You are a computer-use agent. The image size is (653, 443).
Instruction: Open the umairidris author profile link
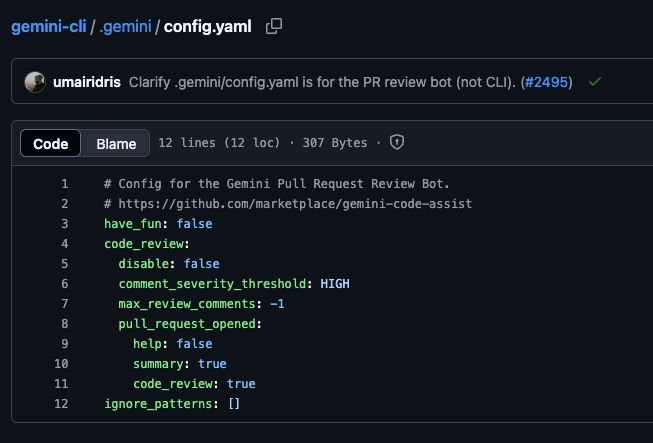(87, 82)
